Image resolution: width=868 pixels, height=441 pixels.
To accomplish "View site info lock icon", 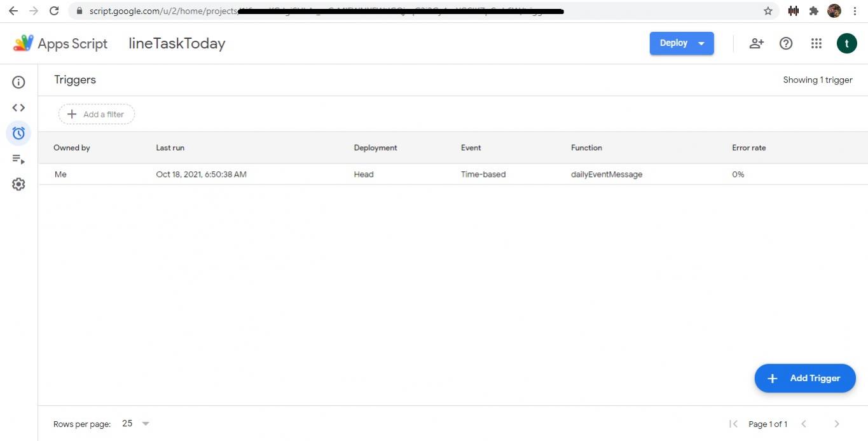I will pyautogui.click(x=79, y=11).
